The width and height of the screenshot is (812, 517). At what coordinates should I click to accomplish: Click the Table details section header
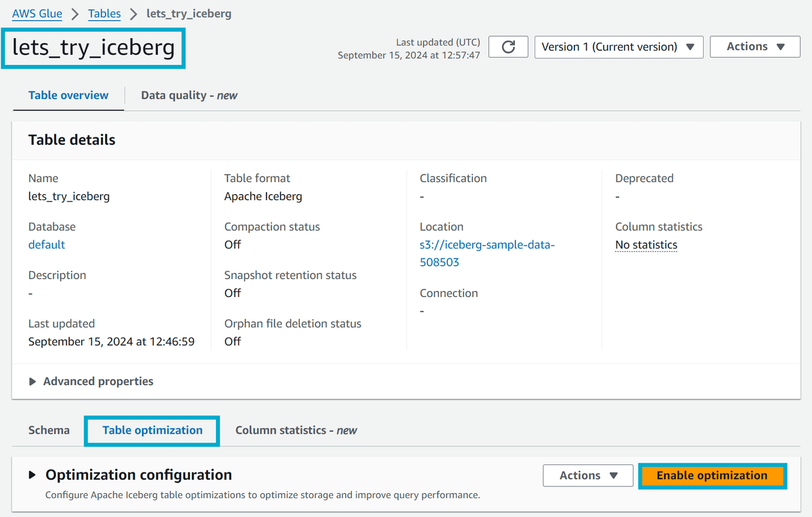(72, 139)
